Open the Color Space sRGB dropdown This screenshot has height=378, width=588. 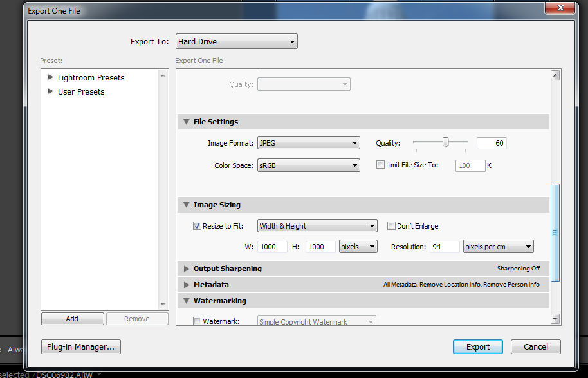pos(308,165)
